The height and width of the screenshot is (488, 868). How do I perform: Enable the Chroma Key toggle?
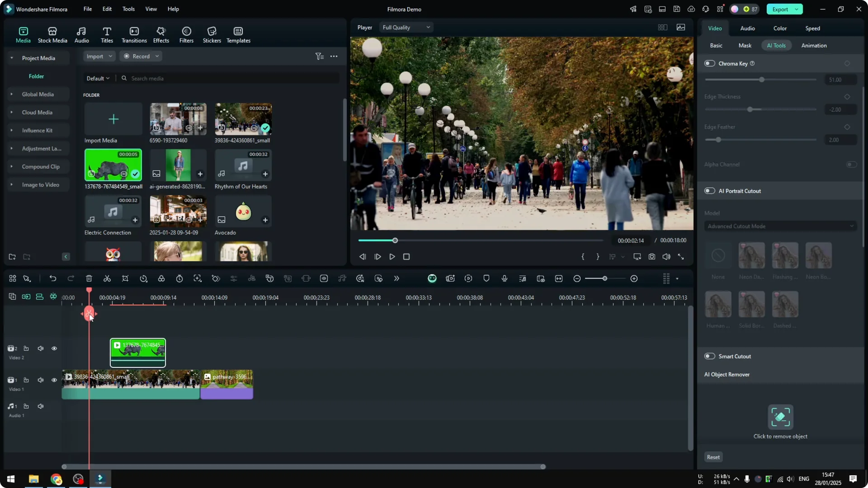709,63
